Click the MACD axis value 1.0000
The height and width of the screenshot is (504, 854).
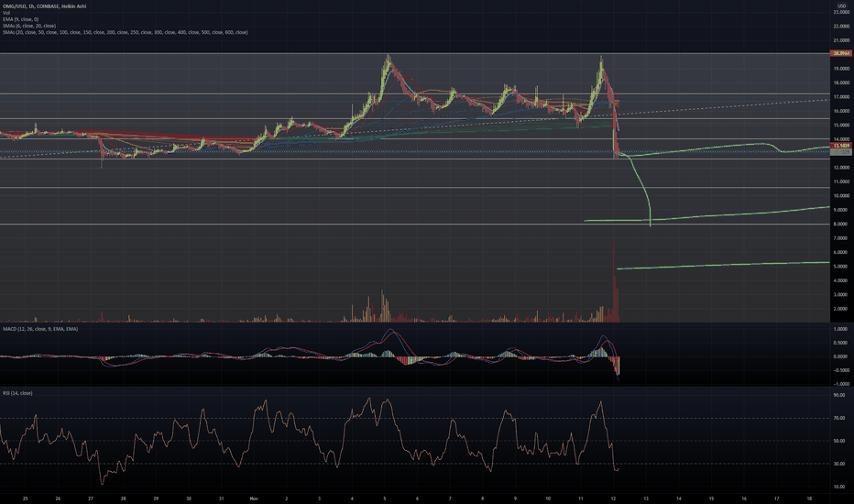click(841, 329)
